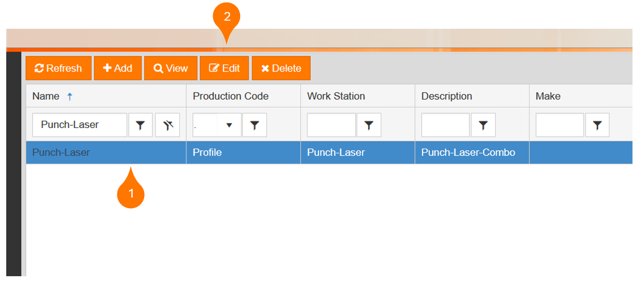Viewport: 644px width, 281px height.
Task: Click the Description column filter funnel icon
Action: pyautogui.click(x=483, y=125)
